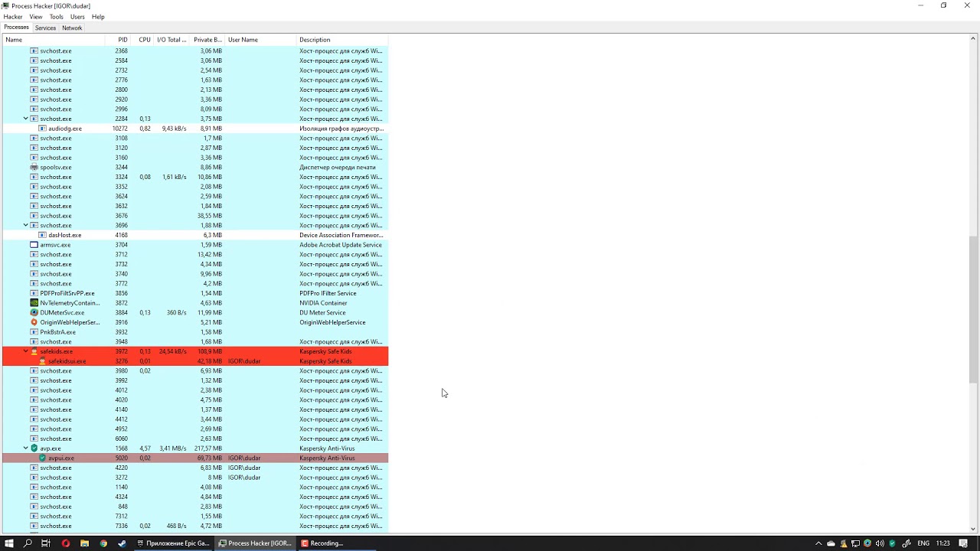This screenshot has height=551, width=980.
Task: Sort by Description column header
Action: tap(342, 40)
